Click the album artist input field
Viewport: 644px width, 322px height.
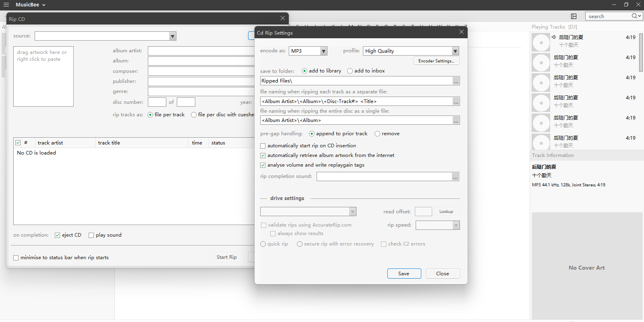pos(201,51)
